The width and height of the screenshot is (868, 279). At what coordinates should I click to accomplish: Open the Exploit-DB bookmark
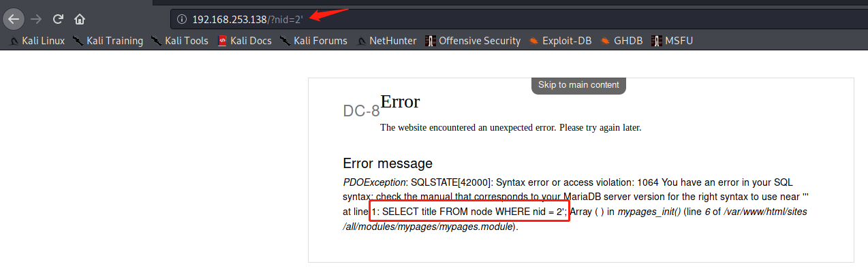coord(560,41)
